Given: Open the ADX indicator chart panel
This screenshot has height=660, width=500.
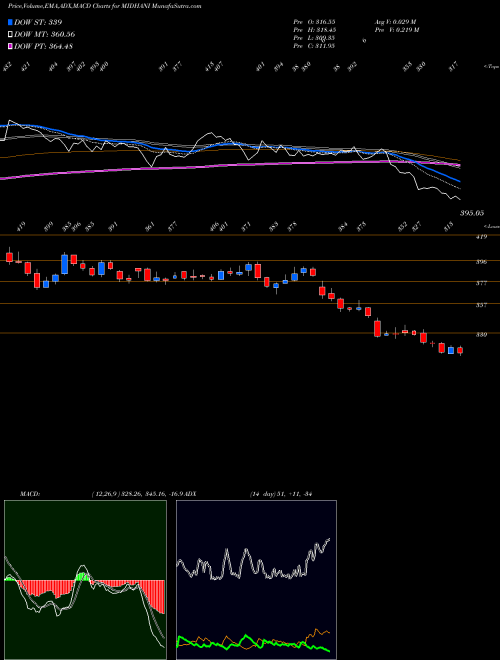Looking at the screenshot, I should (256, 580).
